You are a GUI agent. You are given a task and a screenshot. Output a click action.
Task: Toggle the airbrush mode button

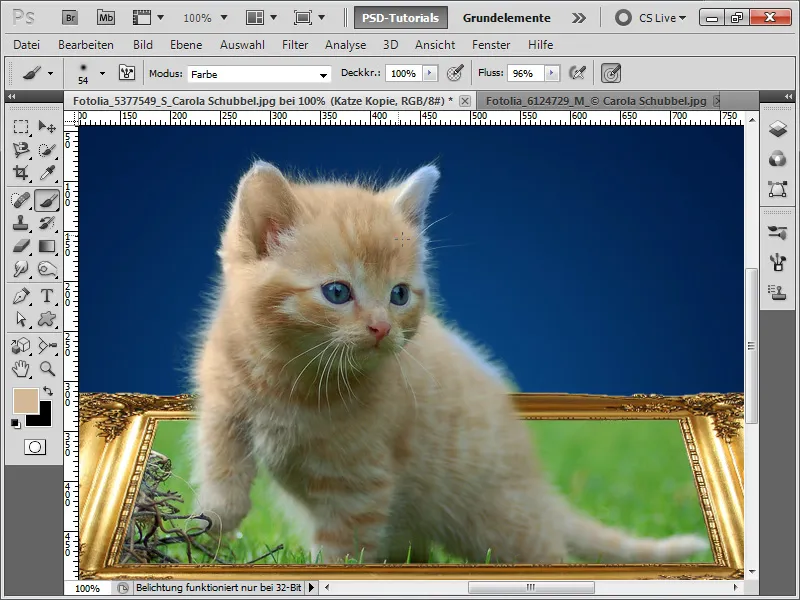coord(577,73)
